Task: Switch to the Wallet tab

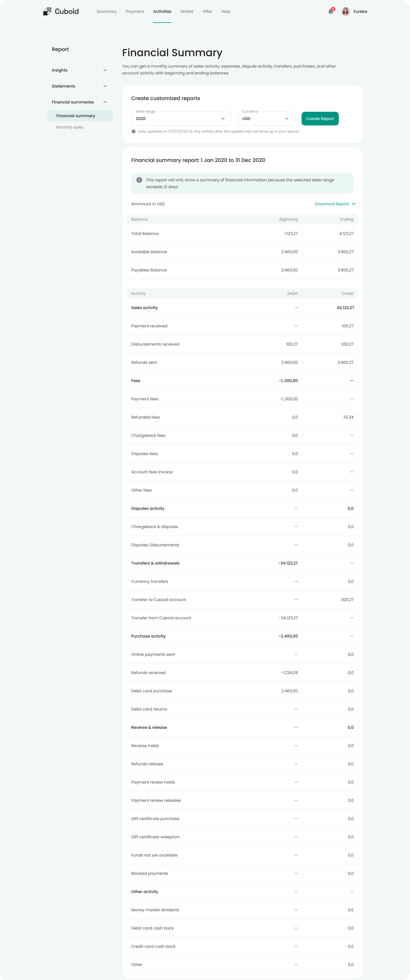Action: tap(186, 11)
